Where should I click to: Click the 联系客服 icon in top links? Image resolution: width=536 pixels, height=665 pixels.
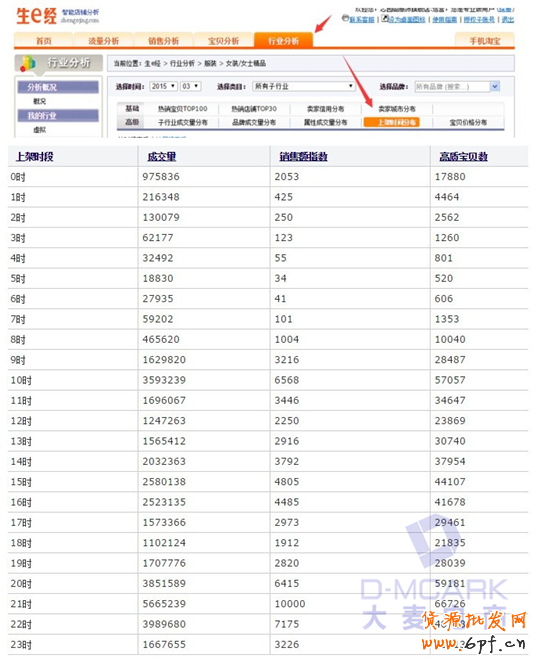point(345,18)
